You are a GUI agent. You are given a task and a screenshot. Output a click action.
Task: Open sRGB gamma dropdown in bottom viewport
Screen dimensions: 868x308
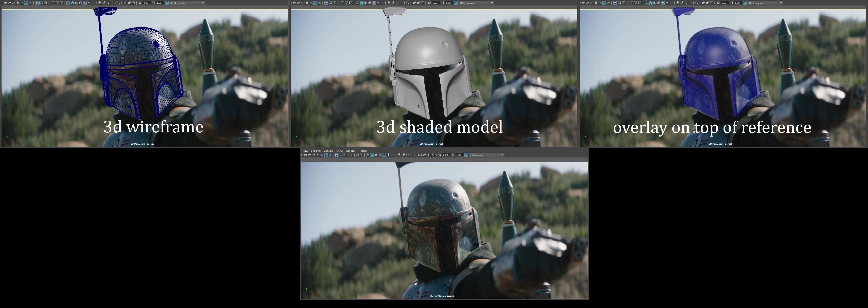coord(487,155)
